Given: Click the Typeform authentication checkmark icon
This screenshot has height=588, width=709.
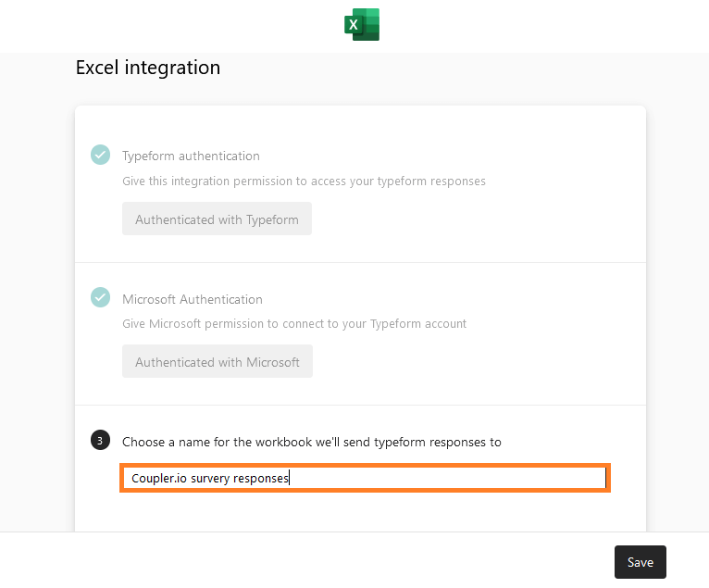Looking at the screenshot, I should pyautogui.click(x=100, y=155).
